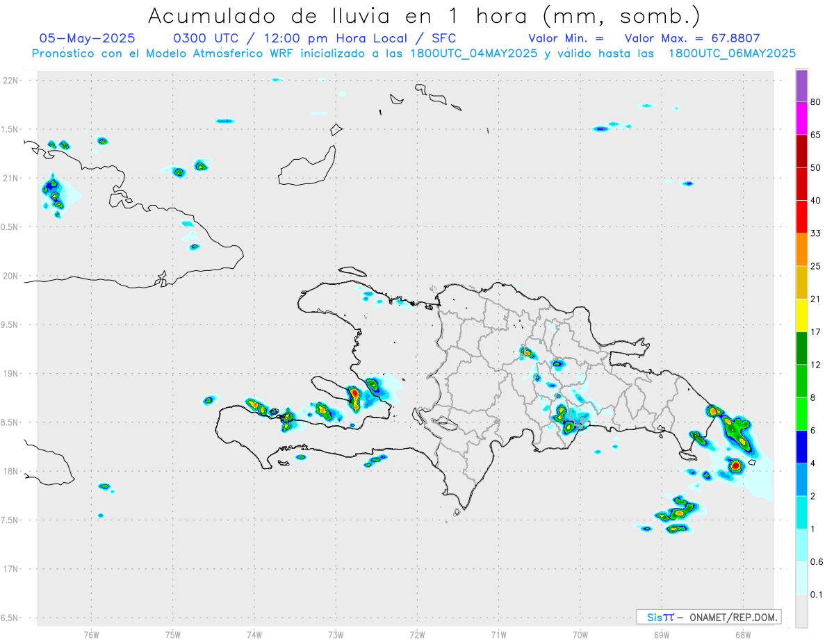Select the '69W' longitude label
This screenshot has height=644, width=834.
coord(662,635)
